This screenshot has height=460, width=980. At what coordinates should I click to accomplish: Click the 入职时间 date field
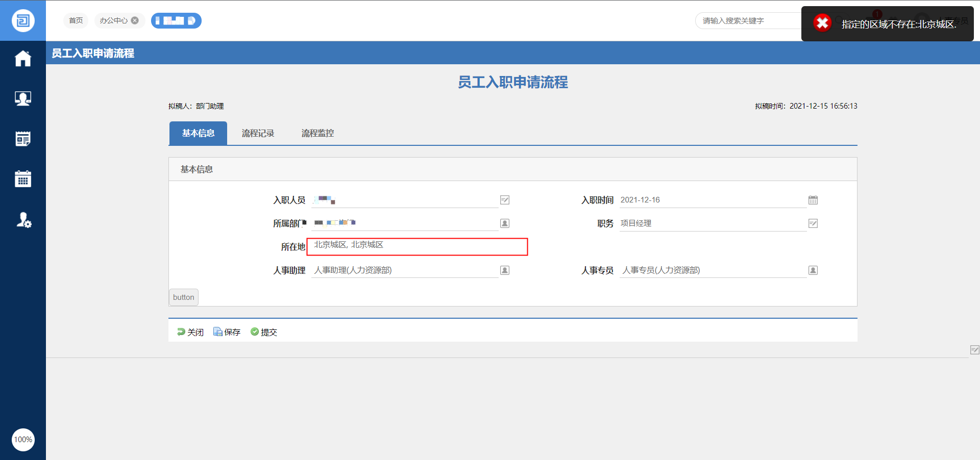[x=713, y=200]
